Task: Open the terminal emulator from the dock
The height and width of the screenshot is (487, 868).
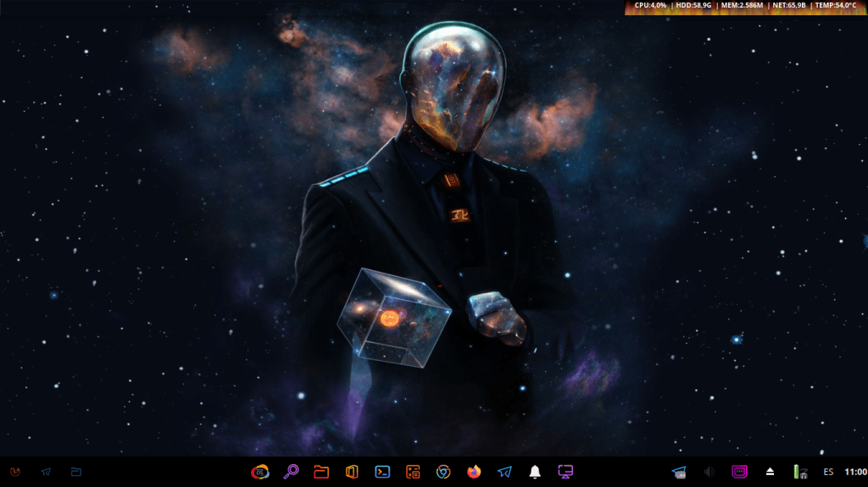Action: click(382, 472)
